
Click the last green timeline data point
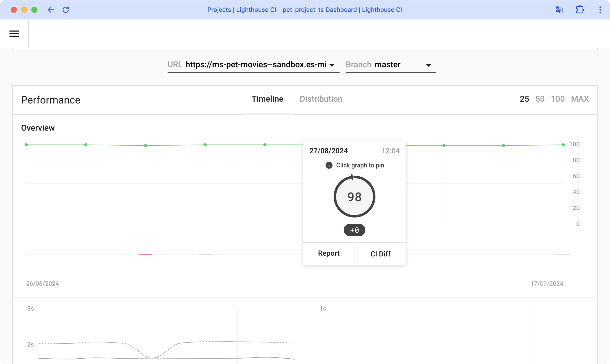(x=563, y=145)
